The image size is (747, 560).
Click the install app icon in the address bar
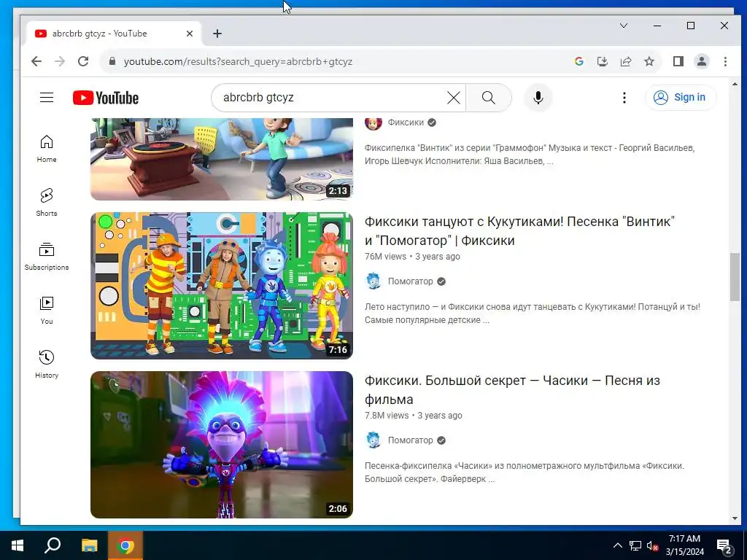click(602, 61)
